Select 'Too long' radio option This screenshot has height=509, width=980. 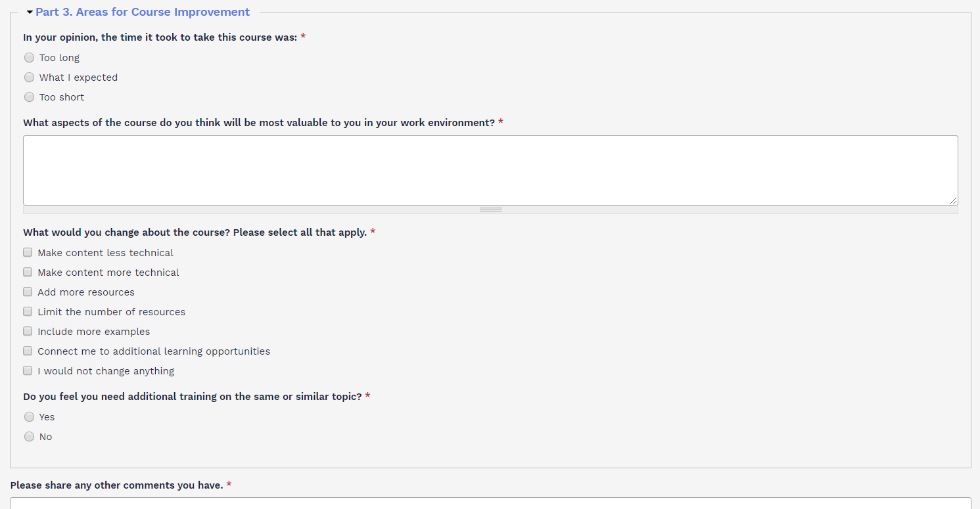[x=29, y=58]
